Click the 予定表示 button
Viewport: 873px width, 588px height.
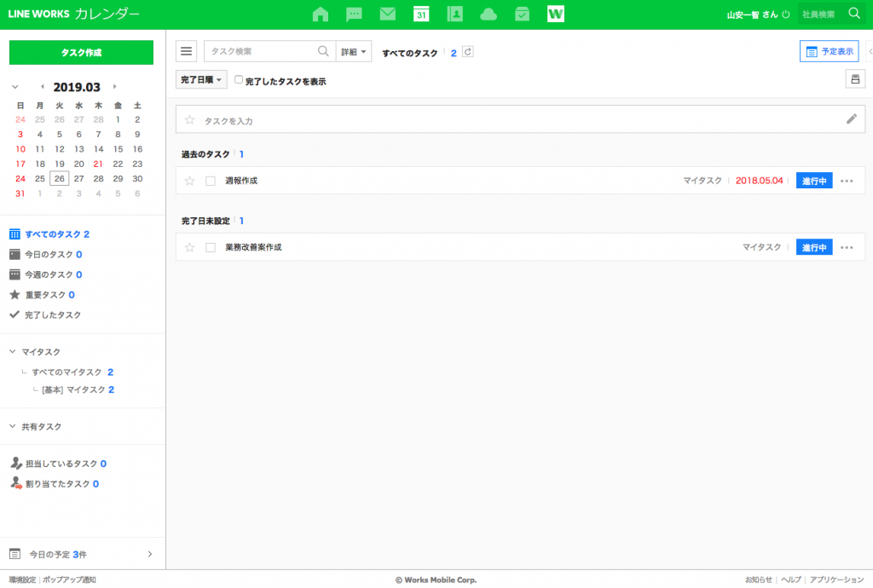(x=829, y=52)
